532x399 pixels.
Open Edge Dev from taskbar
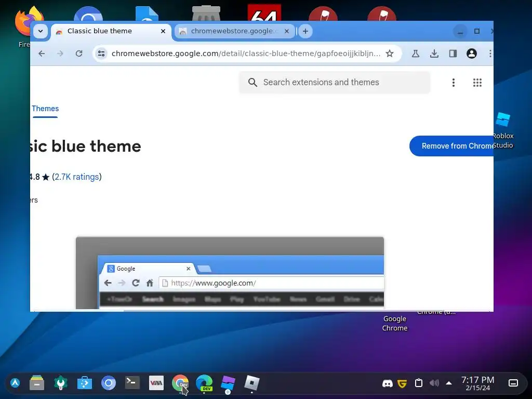coord(204,383)
